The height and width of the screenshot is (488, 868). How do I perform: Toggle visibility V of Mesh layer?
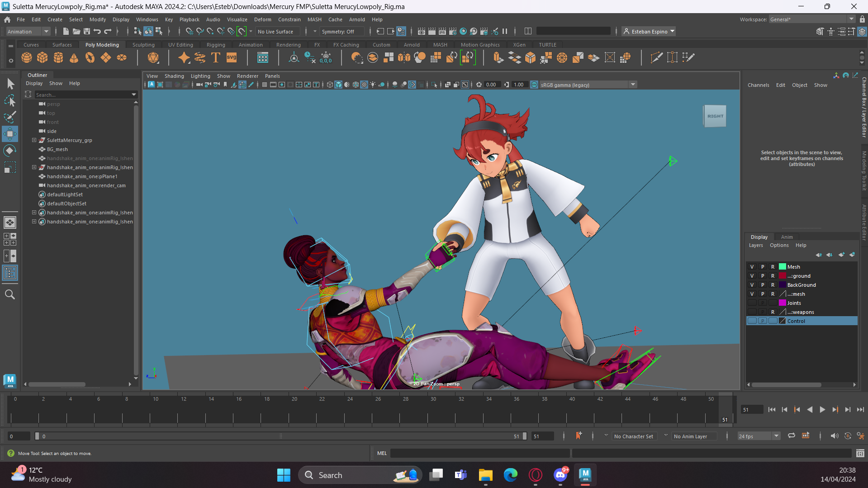click(x=752, y=267)
